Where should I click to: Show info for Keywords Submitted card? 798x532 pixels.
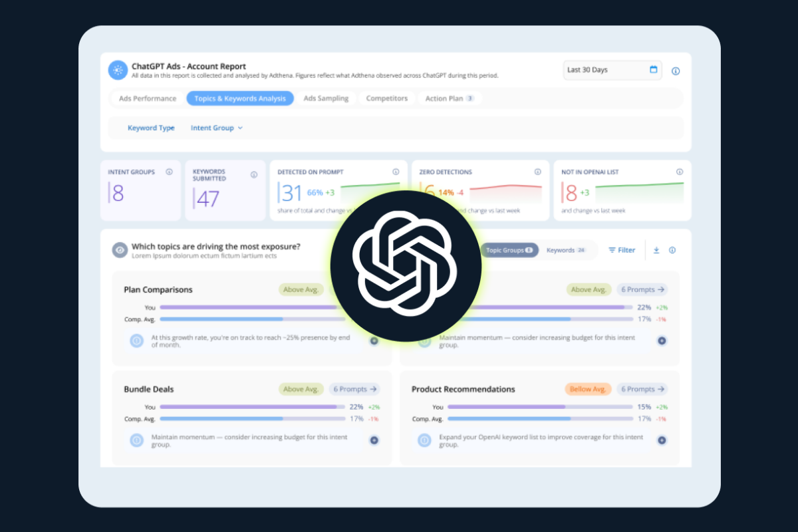click(254, 175)
